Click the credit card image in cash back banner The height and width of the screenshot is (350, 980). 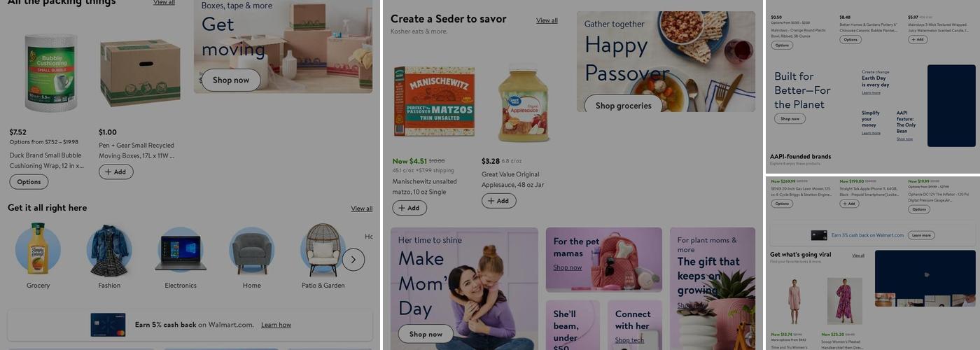click(108, 325)
